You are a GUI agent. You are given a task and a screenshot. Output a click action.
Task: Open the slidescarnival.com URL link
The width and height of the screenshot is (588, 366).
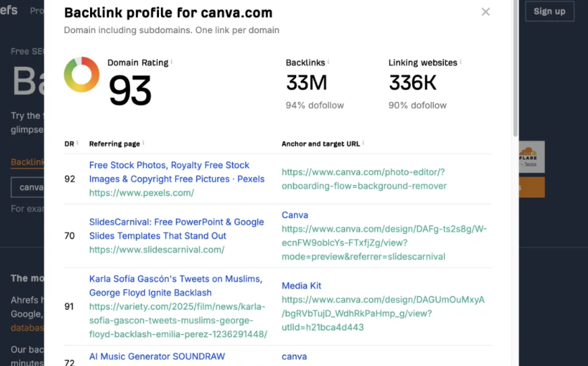click(x=157, y=250)
